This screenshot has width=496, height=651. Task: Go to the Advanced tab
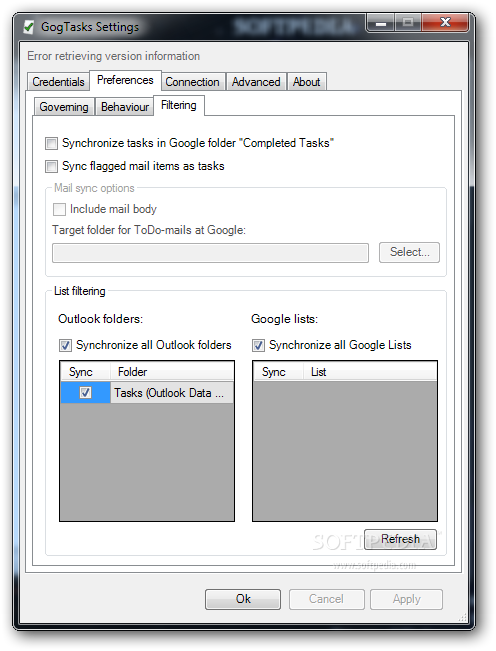tap(256, 82)
